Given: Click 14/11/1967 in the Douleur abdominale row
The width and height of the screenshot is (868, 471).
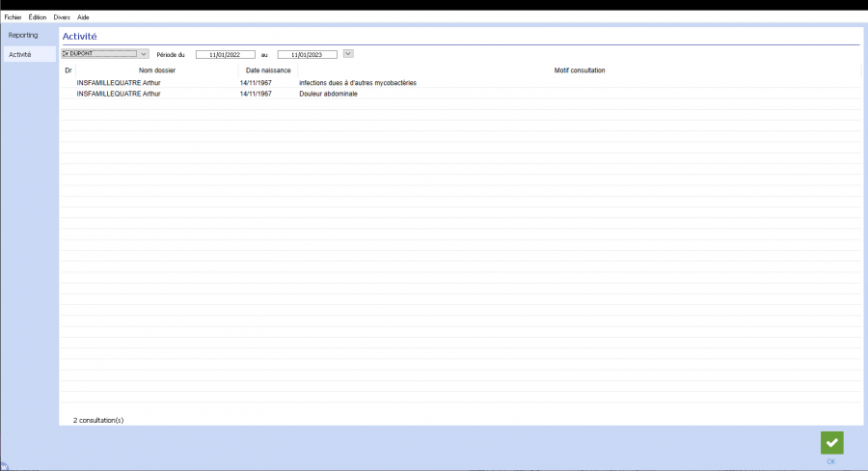Looking at the screenshot, I should pos(256,94).
